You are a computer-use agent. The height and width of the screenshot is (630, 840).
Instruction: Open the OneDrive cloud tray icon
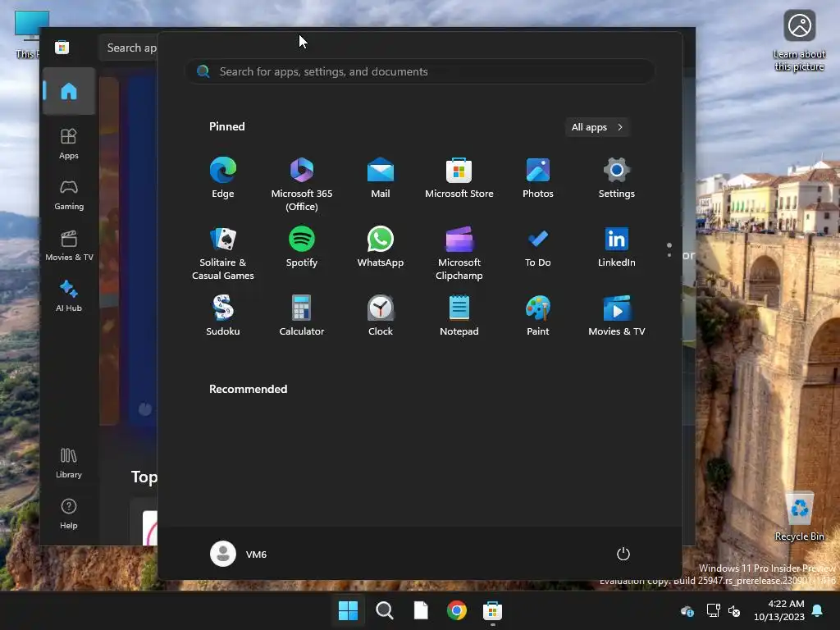pos(687,610)
